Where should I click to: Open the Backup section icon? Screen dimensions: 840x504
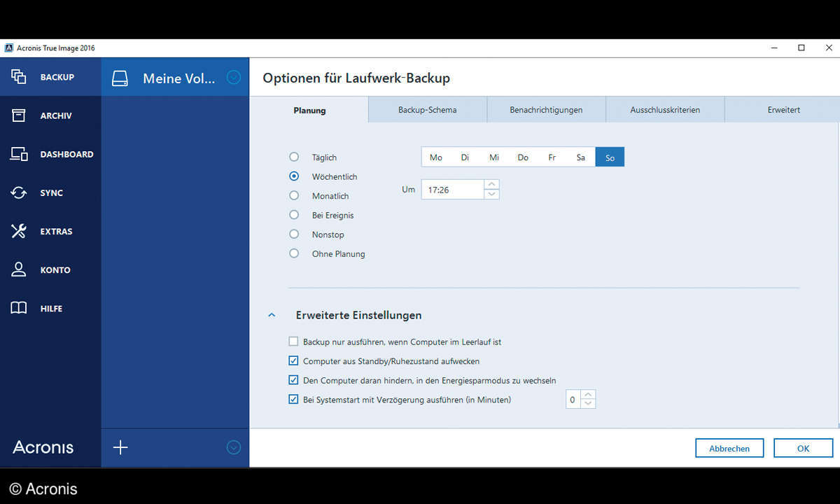tap(19, 77)
